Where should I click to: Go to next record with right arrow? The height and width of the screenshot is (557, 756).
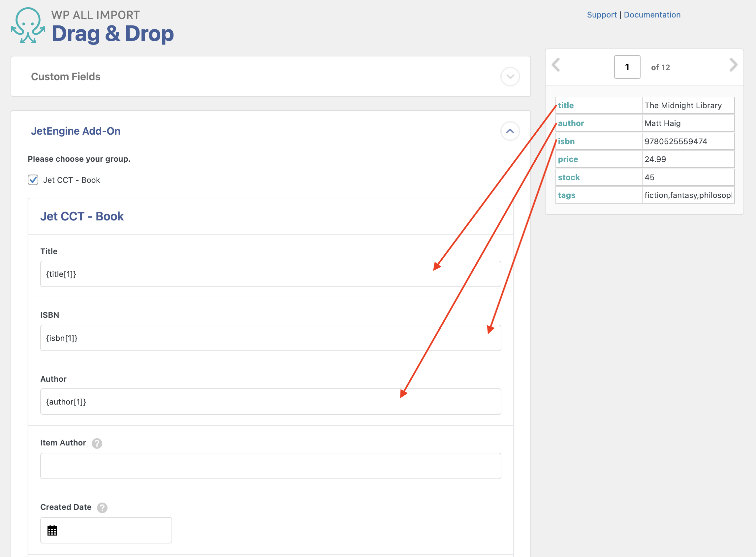point(733,65)
